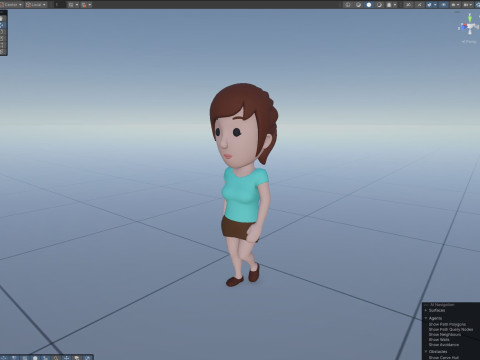
Task: Switch to Wireframe draw mode
Action: point(348,5)
